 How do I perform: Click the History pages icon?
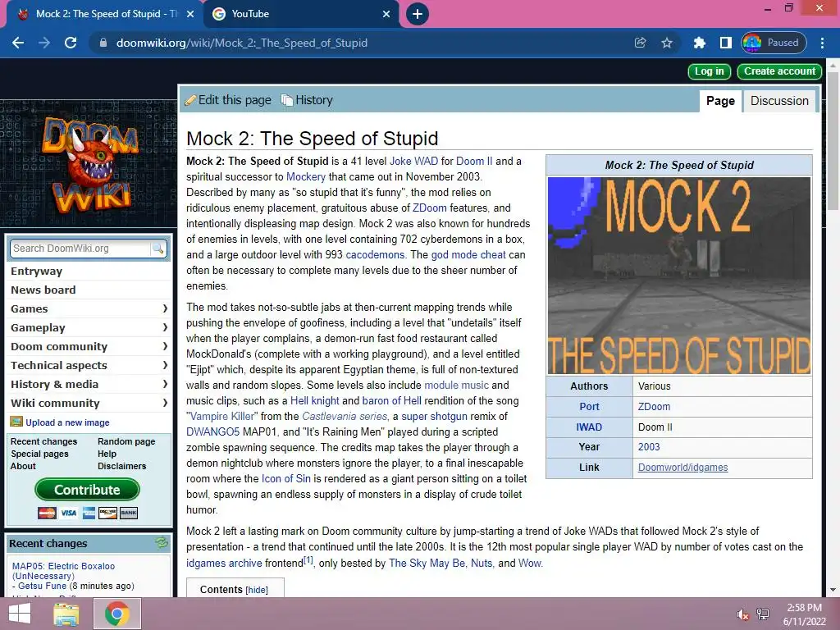tap(287, 100)
